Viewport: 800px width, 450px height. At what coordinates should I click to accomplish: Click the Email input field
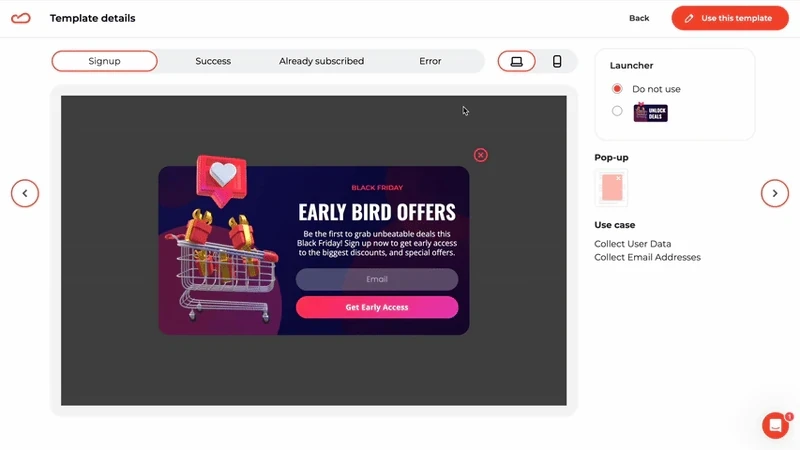point(377,280)
